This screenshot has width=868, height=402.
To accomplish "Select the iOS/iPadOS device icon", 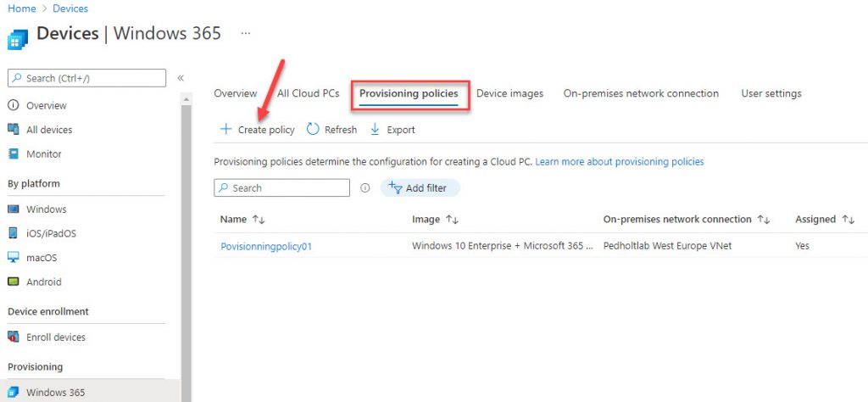I will tap(14, 233).
